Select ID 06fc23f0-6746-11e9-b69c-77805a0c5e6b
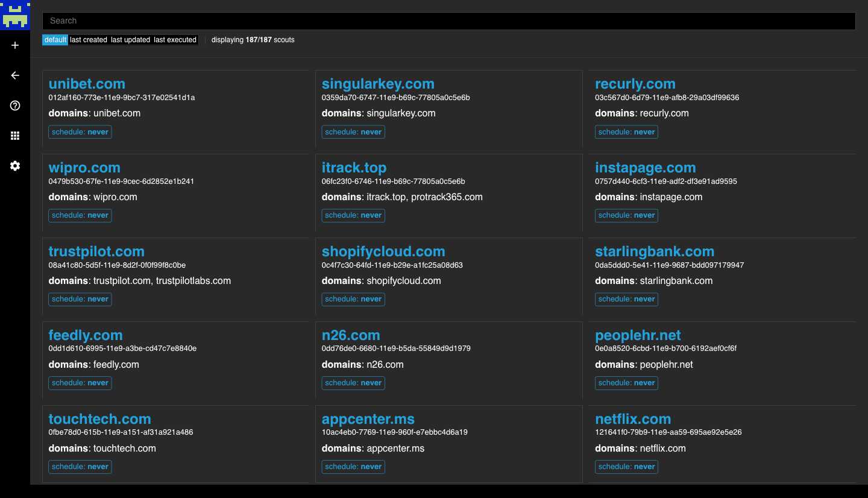The image size is (868, 498). point(394,181)
